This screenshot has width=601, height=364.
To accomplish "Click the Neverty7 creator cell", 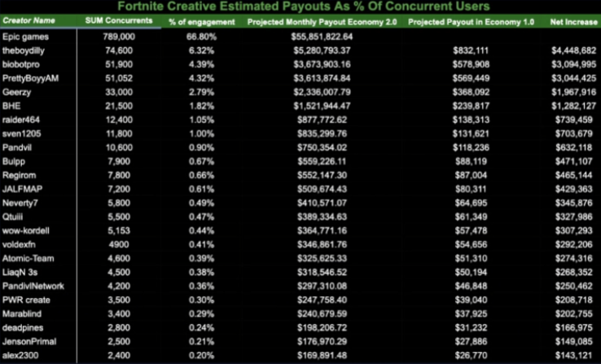I will click(20, 203).
